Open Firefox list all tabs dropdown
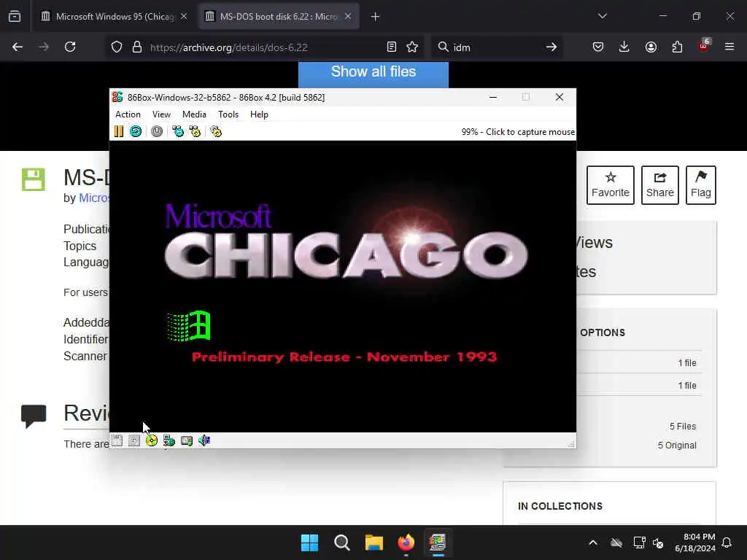The height and width of the screenshot is (560, 747). pos(602,17)
